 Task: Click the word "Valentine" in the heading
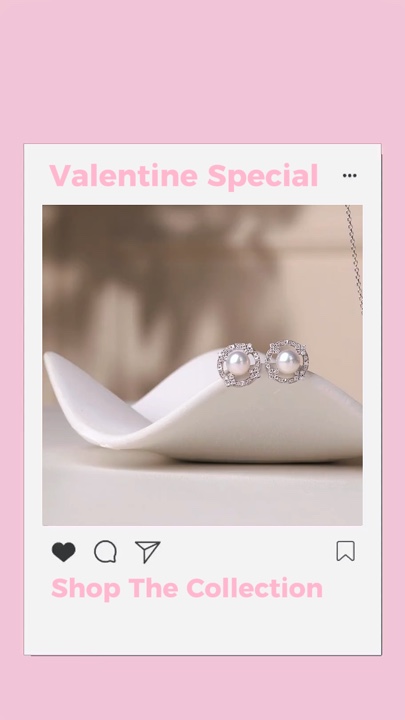coord(124,175)
